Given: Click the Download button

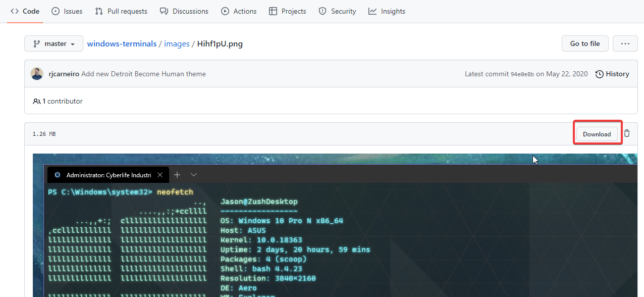Looking at the screenshot, I should 597,133.
